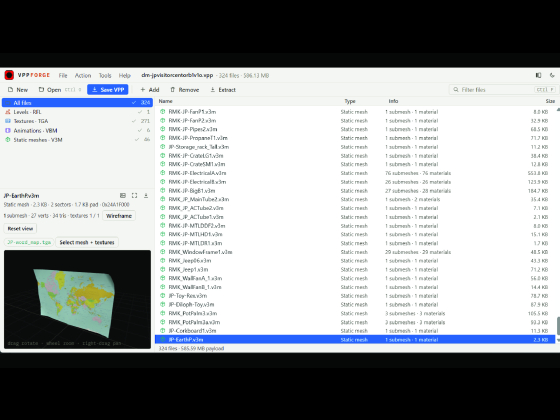Select the JP-EarthP.v3m file row
560x420 pixels.
point(355,339)
